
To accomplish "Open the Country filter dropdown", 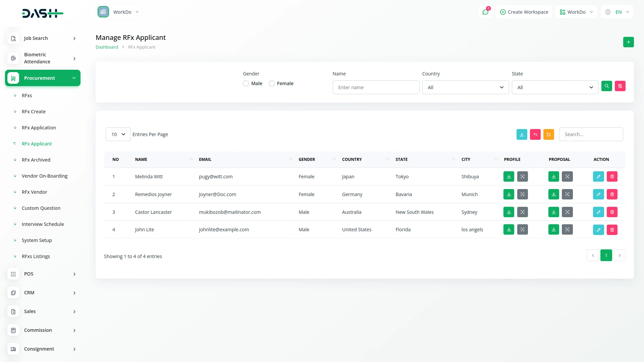I will pos(465,87).
